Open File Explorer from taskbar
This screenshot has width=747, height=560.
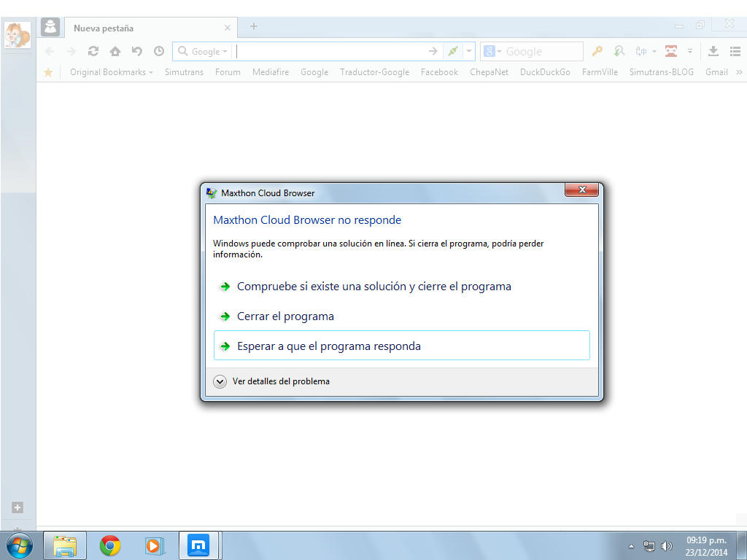[65, 545]
